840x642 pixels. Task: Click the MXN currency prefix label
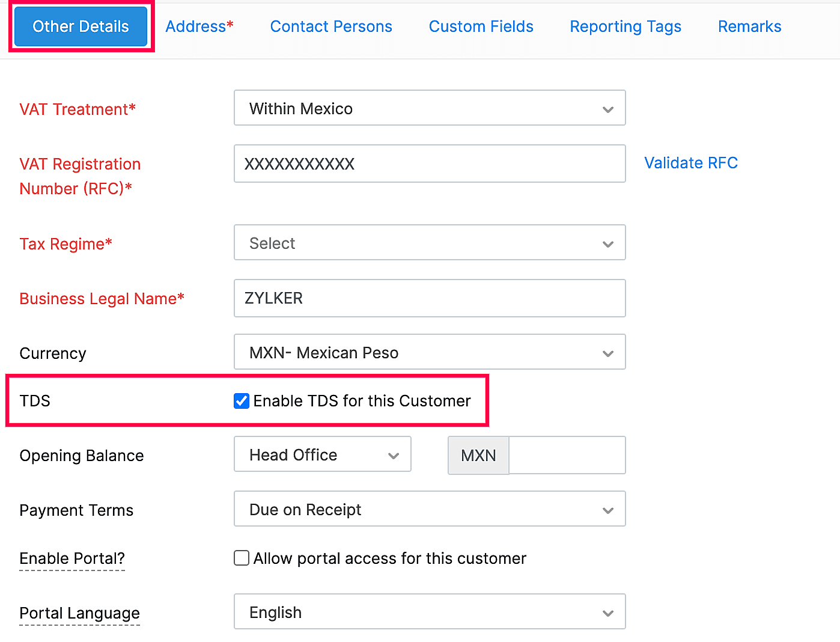pos(478,455)
